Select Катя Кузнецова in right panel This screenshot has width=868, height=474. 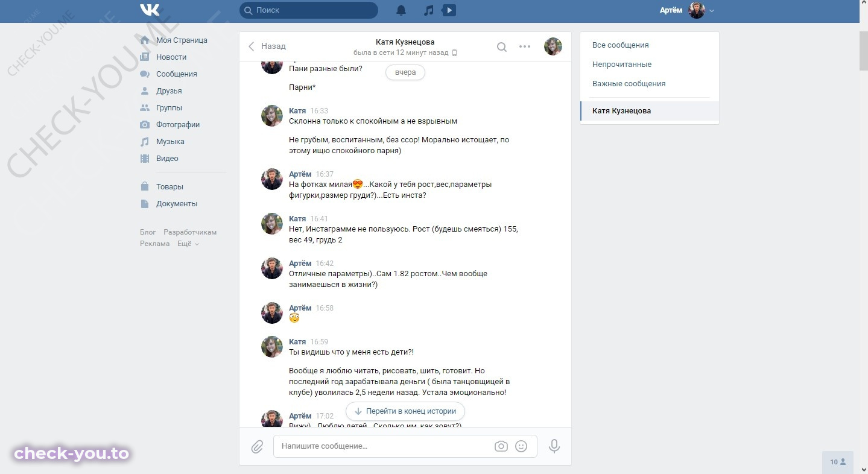(x=650, y=111)
